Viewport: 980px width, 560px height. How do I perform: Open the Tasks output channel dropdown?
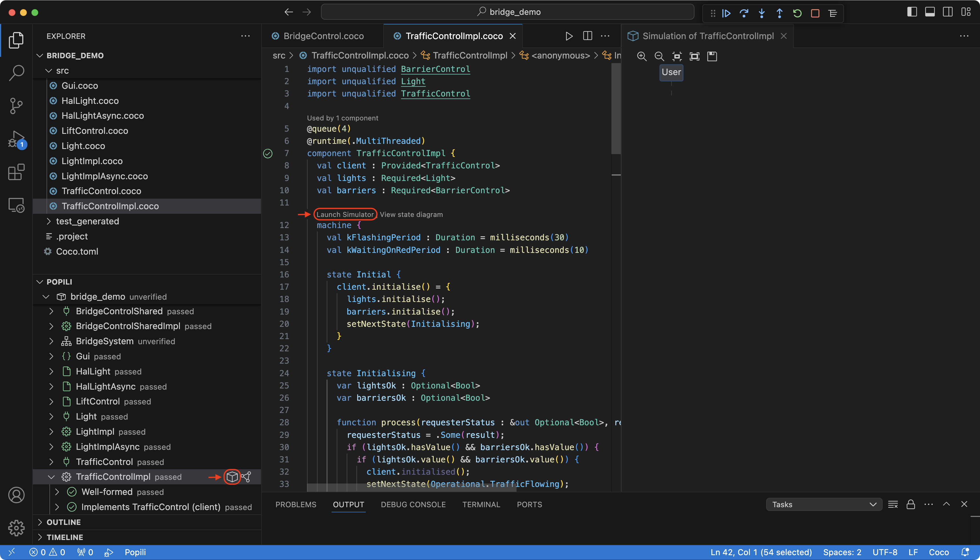click(x=824, y=504)
